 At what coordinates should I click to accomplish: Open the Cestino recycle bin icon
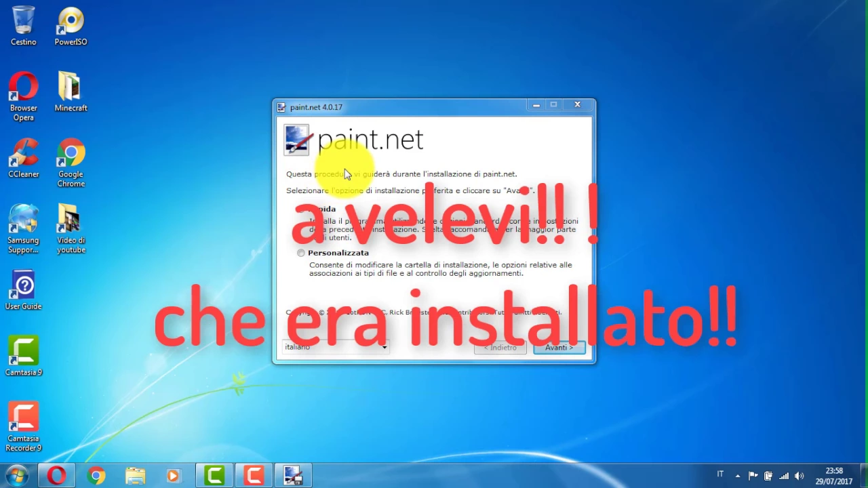point(23,26)
